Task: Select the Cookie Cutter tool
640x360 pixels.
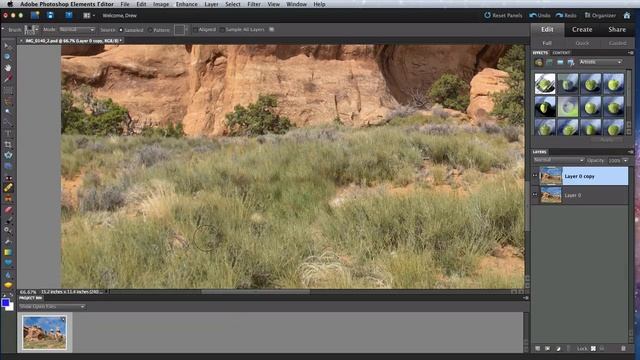Action: point(8,155)
